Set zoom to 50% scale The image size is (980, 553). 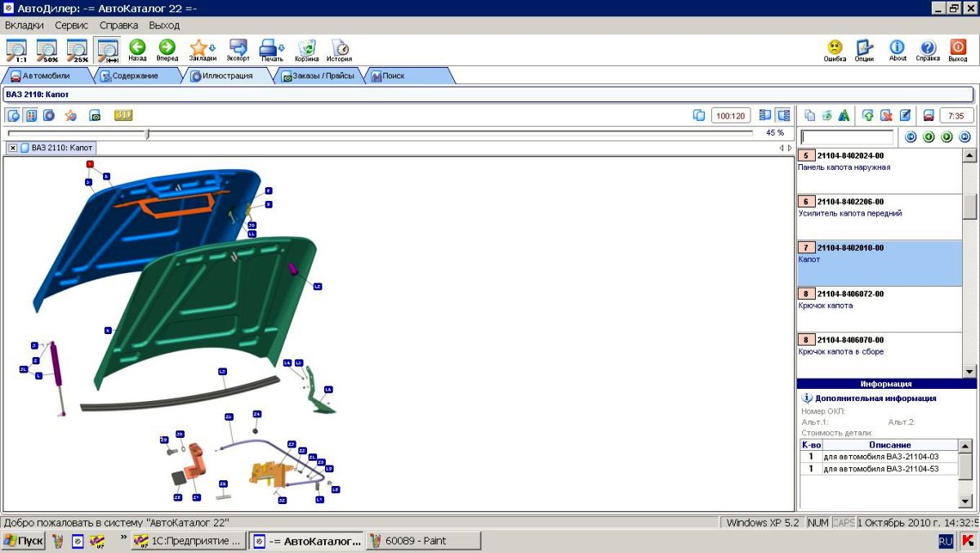[x=47, y=50]
